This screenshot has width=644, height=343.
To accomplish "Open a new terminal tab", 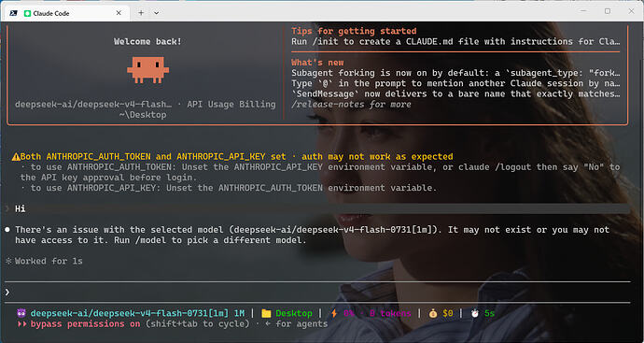I will [141, 13].
